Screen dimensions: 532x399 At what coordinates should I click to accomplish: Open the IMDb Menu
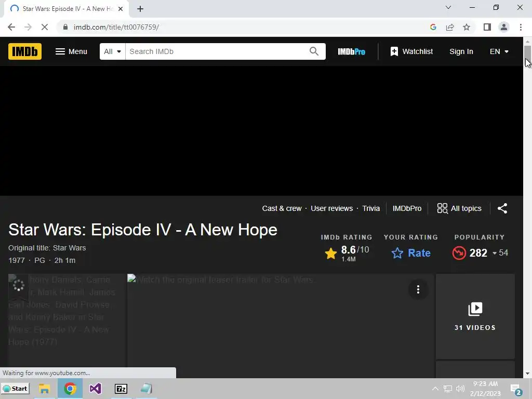(71, 51)
